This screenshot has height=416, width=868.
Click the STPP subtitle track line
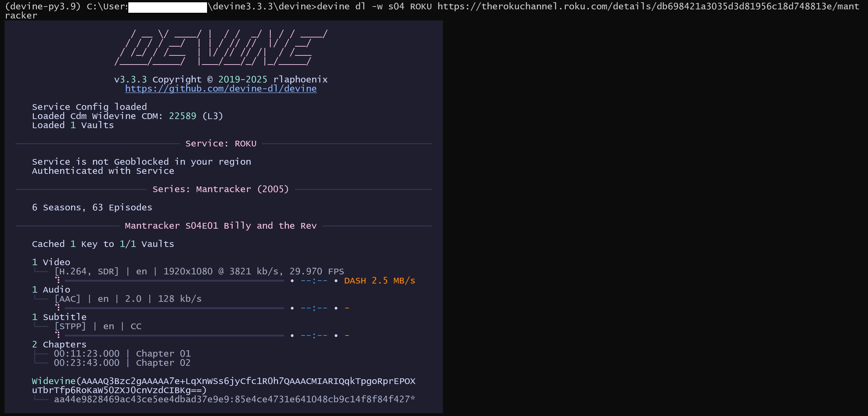[98, 326]
